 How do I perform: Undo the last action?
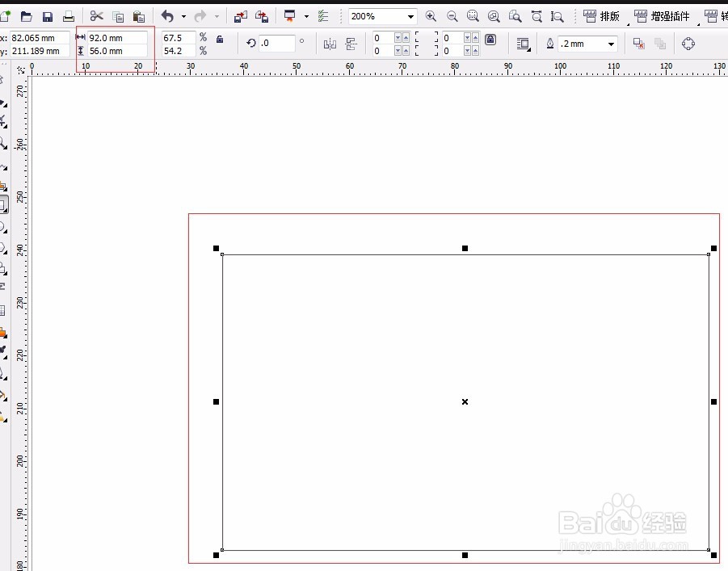(167, 17)
